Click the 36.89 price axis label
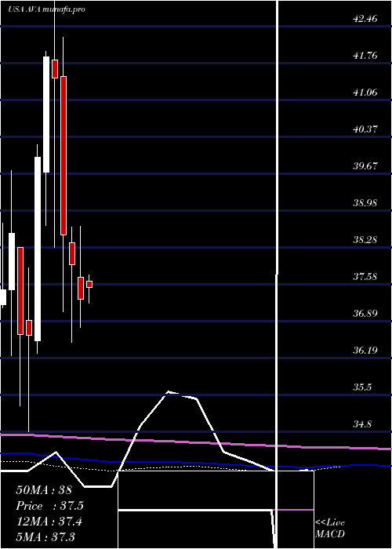The width and height of the screenshot is (392, 549). click(x=365, y=314)
